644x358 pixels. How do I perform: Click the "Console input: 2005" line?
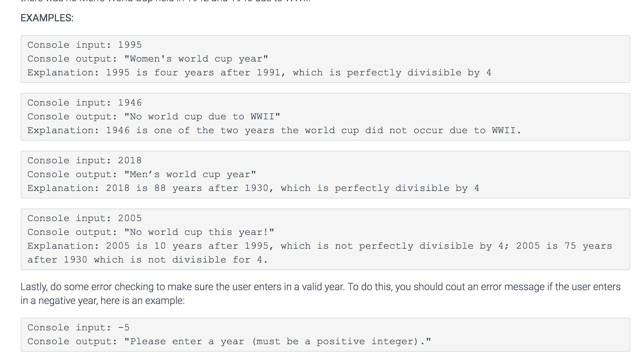click(x=85, y=218)
